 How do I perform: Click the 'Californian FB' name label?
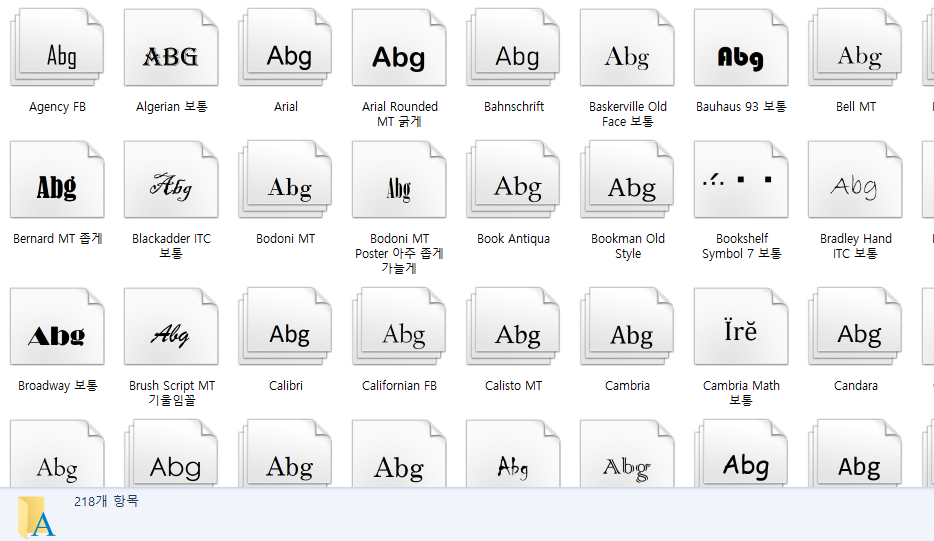coord(399,385)
